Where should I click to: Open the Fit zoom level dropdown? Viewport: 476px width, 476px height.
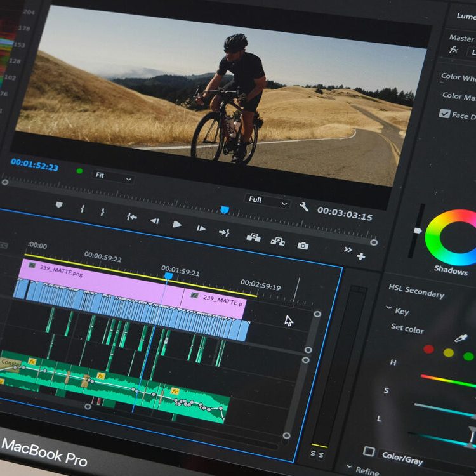(x=114, y=176)
